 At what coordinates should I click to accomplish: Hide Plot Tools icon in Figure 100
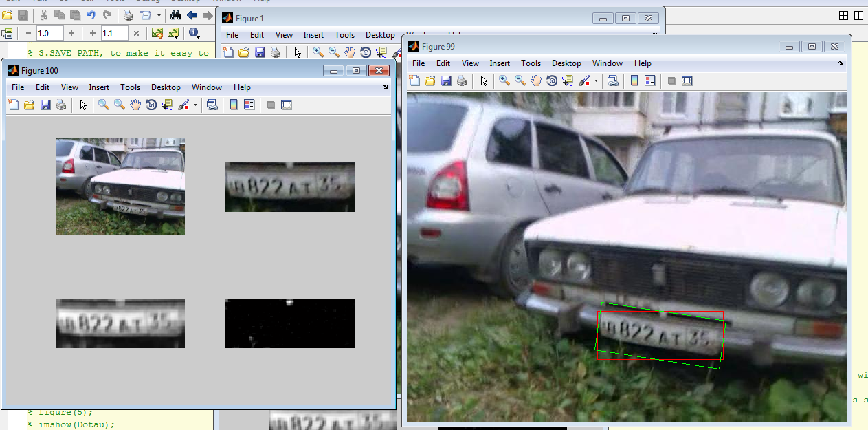click(x=271, y=105)
